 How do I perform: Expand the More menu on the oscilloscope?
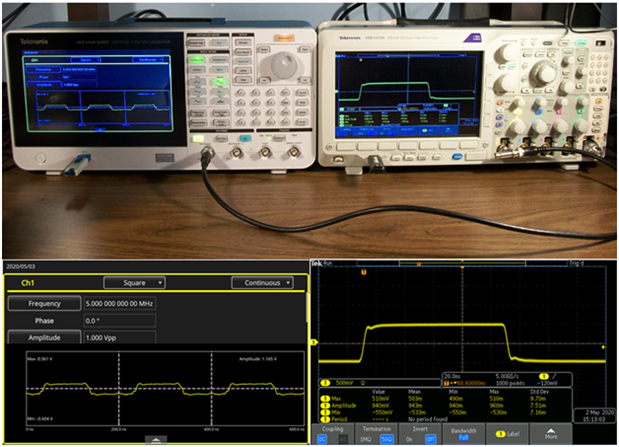point(551,434)
